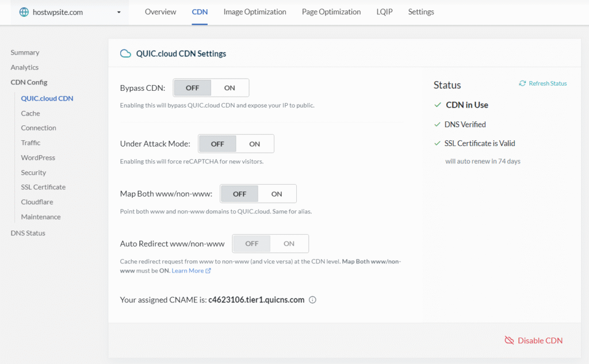589x364 pixels.
Task: Click the info icon next to assigned CNAME
Action: pos(312,300)
